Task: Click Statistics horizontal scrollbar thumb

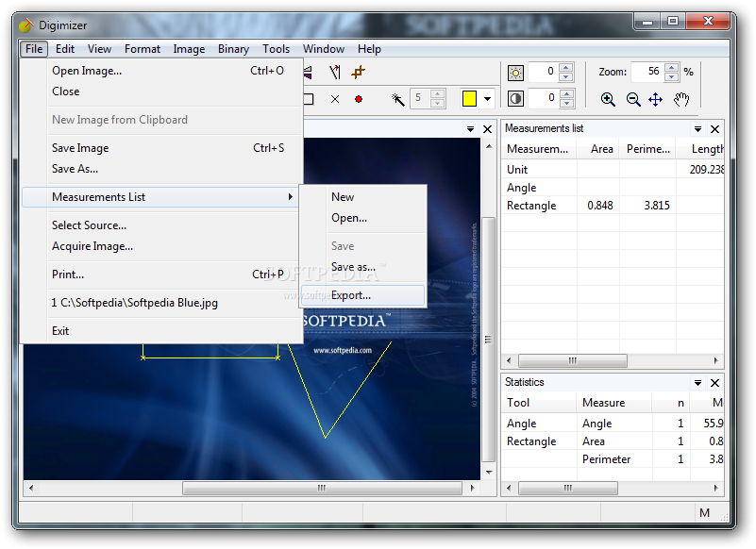Action: (567, 489)
